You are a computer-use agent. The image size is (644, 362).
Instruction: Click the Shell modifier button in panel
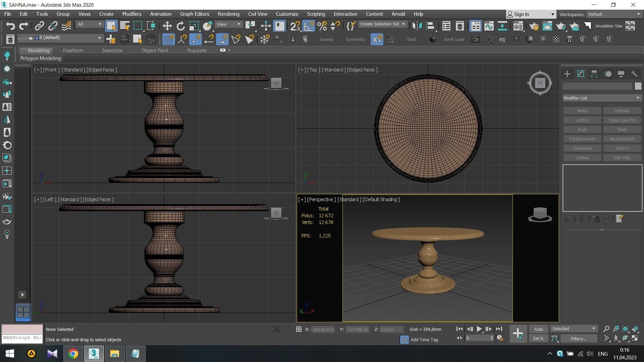(x=622, y=130)
